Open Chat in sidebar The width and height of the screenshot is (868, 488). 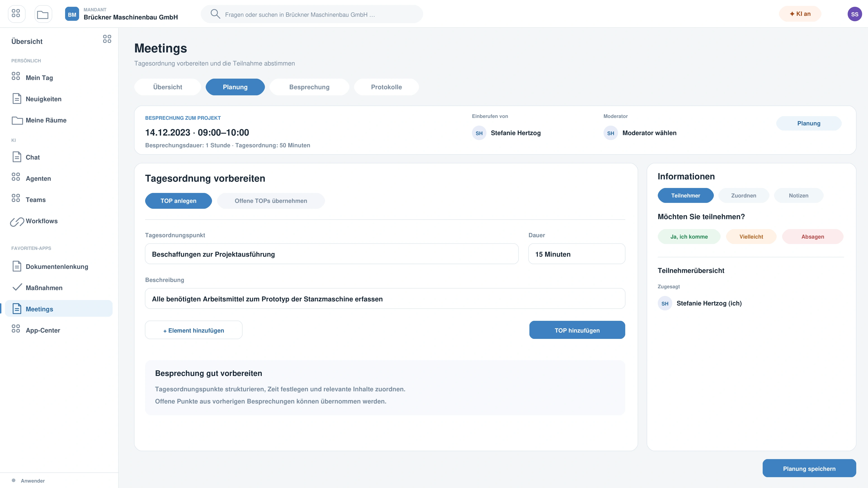click(x=59, y=157)
